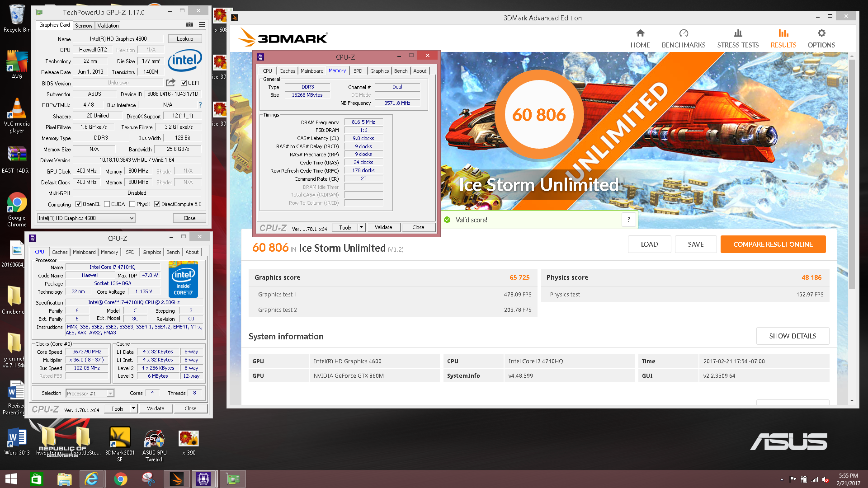Open Internet Explorer taskbar icon

pos(92,479)
